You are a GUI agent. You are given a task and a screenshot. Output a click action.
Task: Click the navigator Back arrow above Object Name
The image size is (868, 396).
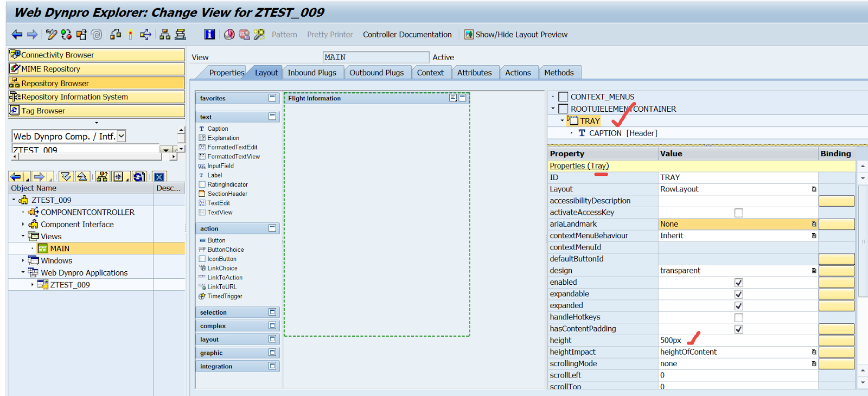(16, 177)
